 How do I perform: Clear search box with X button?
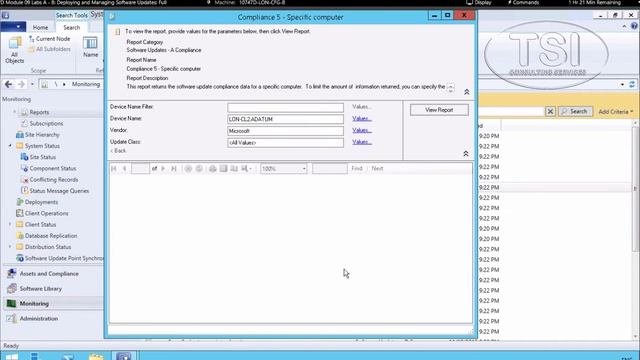pos(550,111)
